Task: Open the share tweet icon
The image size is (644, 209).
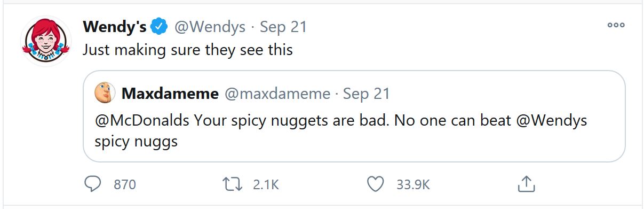Action: [x=526, y=184]
